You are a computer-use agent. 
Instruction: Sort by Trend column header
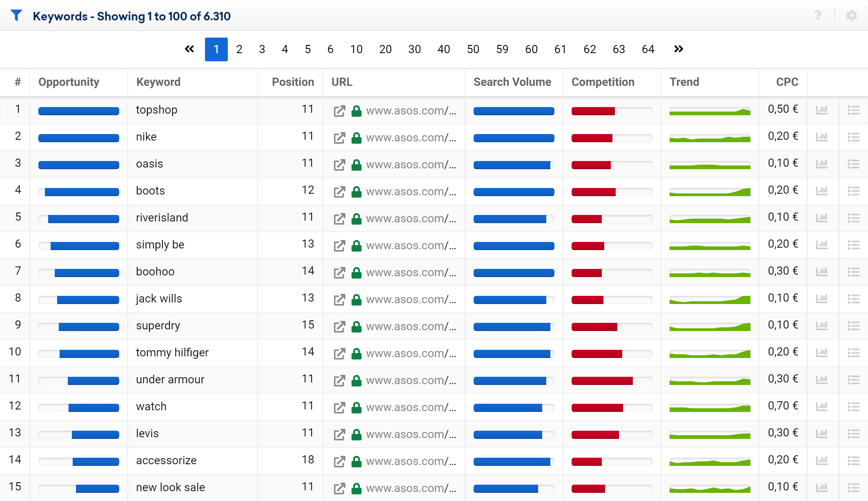coord(684,82)
